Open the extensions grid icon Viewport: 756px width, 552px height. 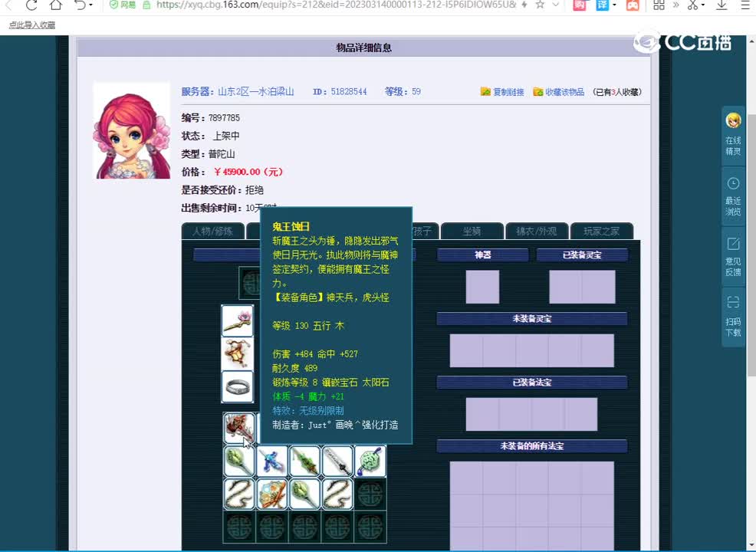coord(659,5)
